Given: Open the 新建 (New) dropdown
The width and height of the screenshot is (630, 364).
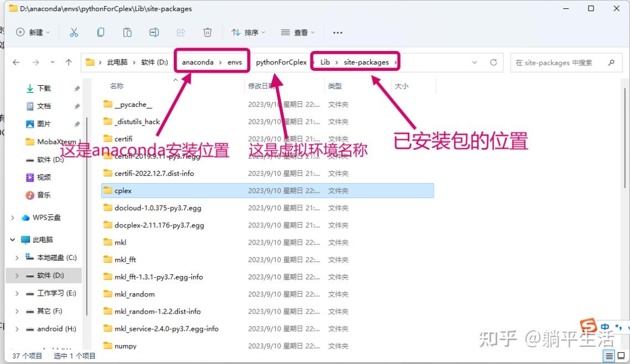Looking at the screenshot, I should coord(33,33).
